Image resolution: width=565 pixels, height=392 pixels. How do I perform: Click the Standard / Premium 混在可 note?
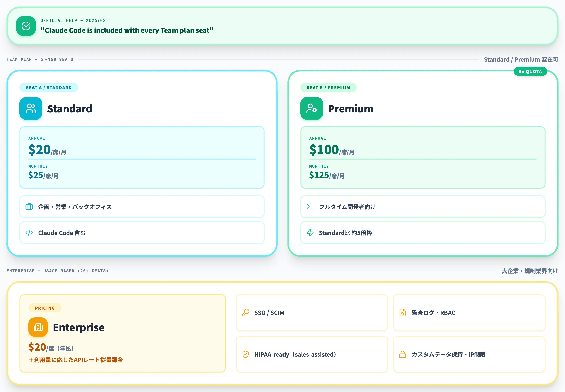point(521,60)
